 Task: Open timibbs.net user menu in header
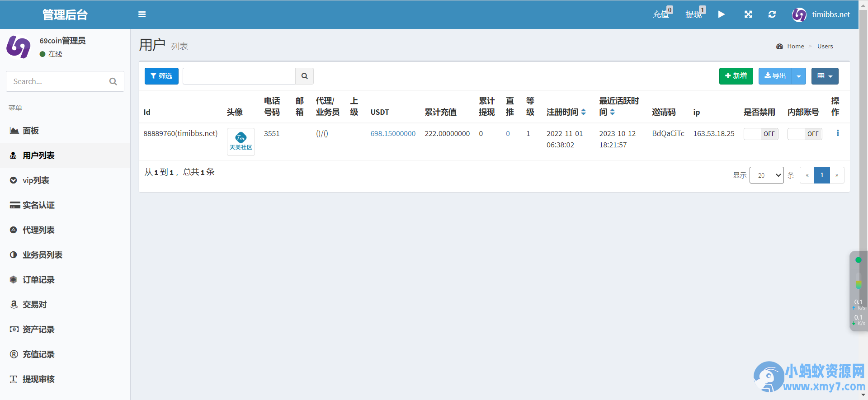(821, 14)
